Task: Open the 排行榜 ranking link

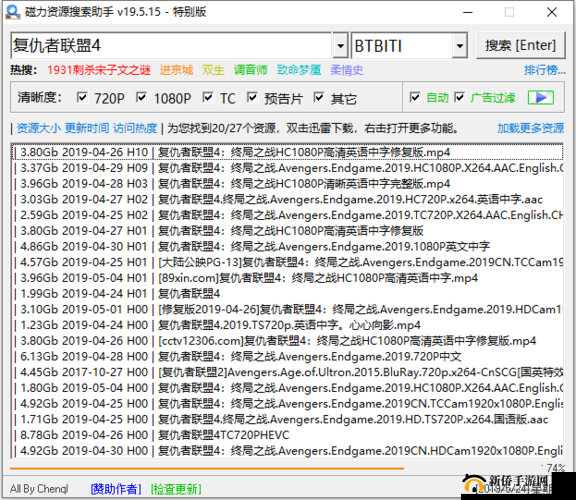Action: (544, 70)
